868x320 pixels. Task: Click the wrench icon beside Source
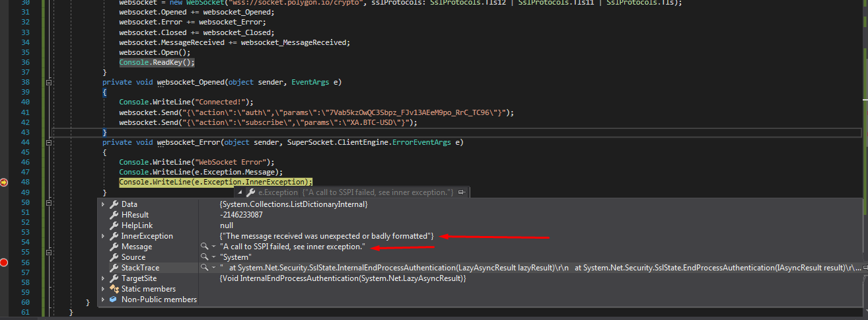(114, 257)
